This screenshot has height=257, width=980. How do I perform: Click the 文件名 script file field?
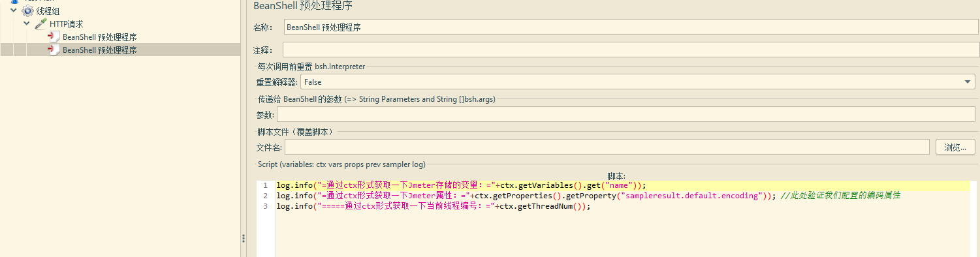point(607,147)
